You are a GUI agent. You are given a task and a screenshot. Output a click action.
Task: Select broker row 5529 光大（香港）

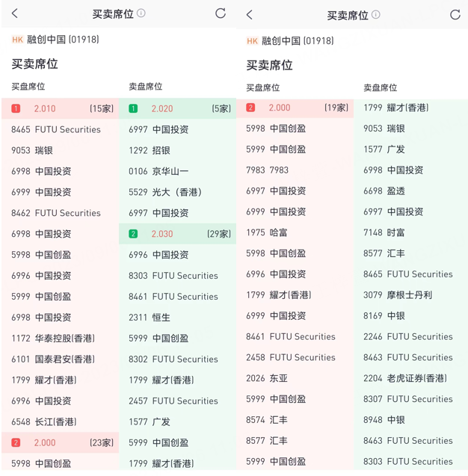point(177,192)
